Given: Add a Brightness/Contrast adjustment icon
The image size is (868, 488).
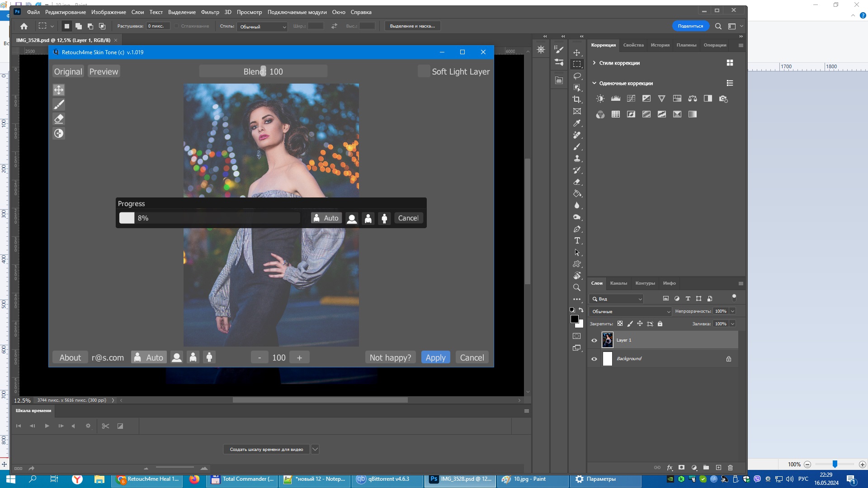Looking at the screenshot, I should [x=600, y=99].
